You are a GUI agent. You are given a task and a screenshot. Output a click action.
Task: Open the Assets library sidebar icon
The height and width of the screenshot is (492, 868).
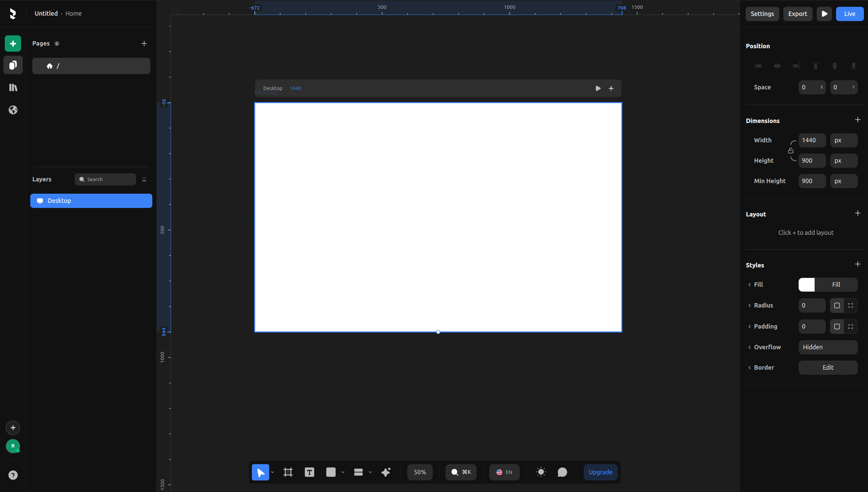[x=13, y=88]
